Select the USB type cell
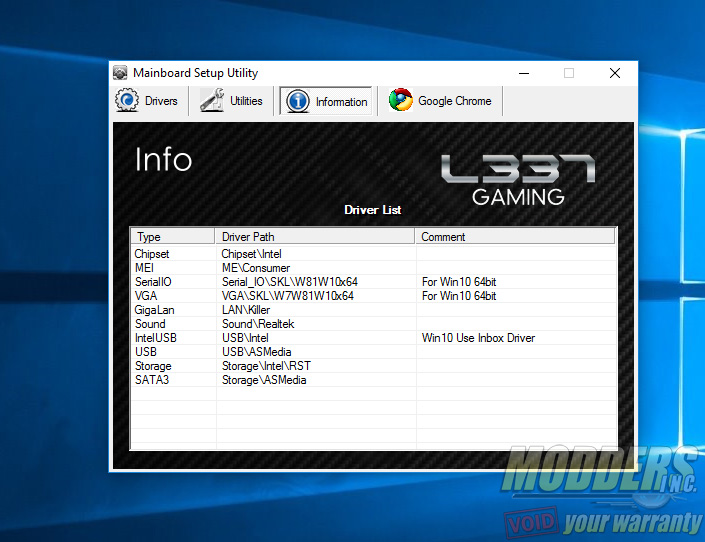This screenshot has width=705, height=542. (x=146, y=352)
